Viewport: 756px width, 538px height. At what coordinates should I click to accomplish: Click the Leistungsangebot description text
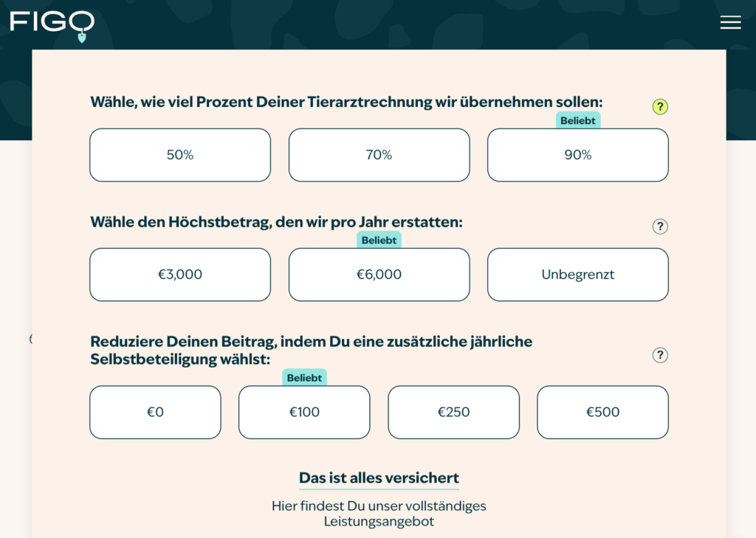[x=379, y=513]
